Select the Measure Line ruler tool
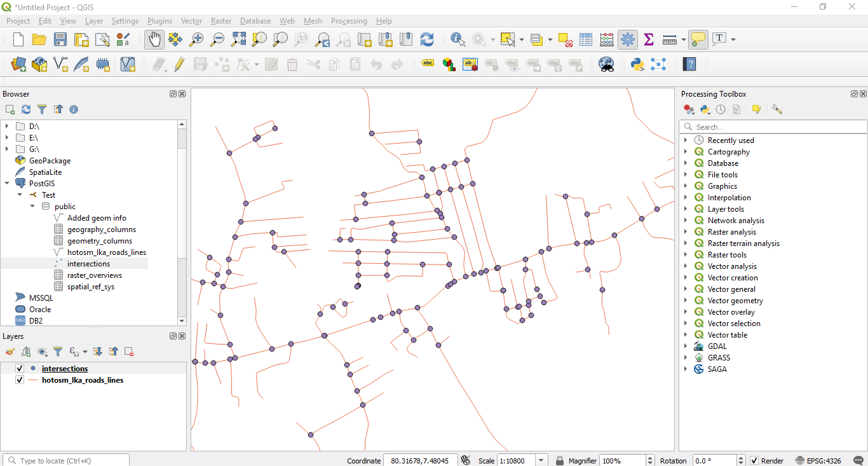Screen dimensions: 868x466 [670, 39]
